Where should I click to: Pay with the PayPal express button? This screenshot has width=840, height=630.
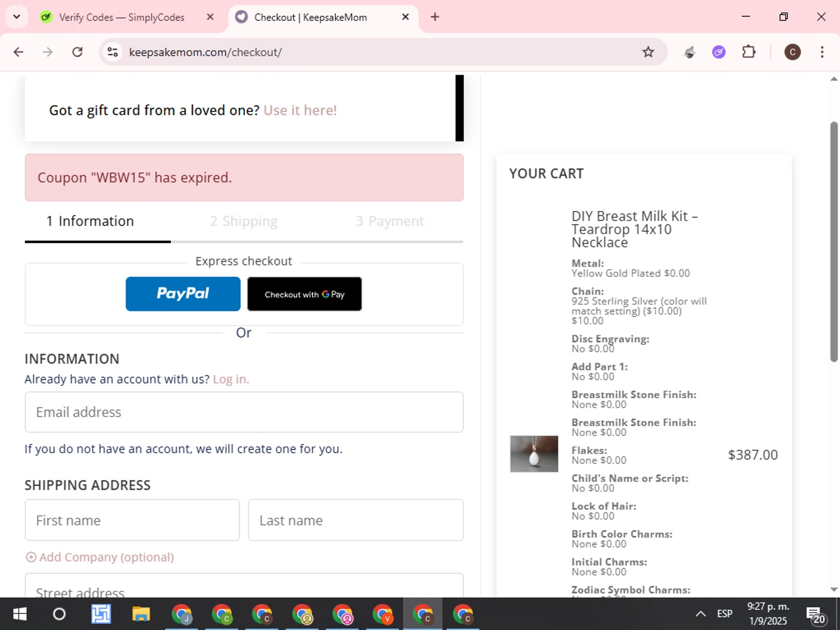tap(183, 294)
